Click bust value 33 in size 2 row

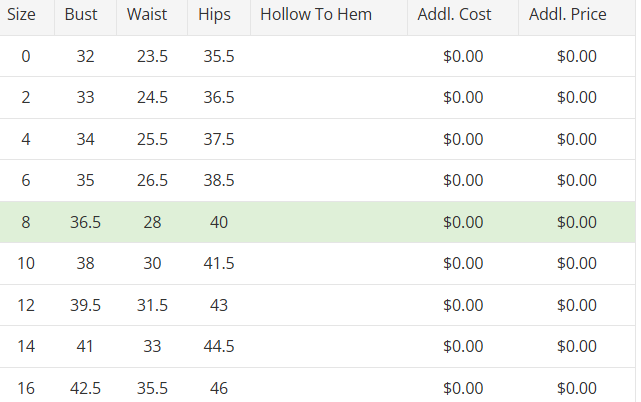(x=85, y=98)
